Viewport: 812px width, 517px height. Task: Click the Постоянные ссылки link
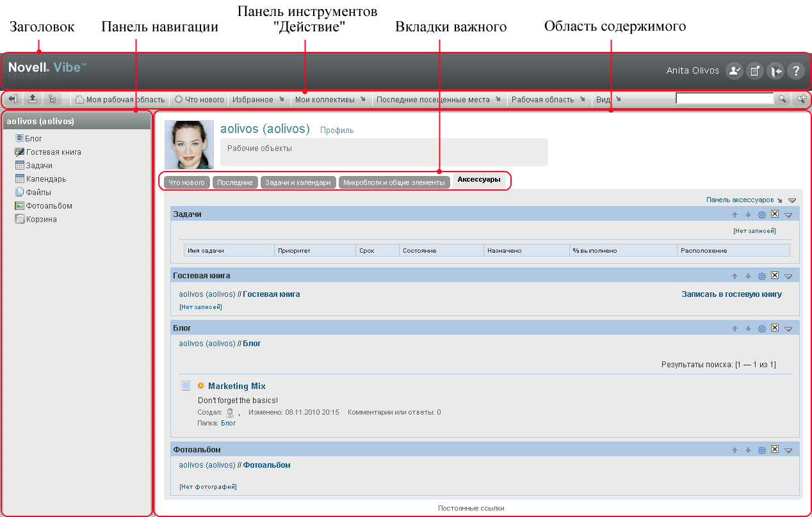tap(471, 508)
